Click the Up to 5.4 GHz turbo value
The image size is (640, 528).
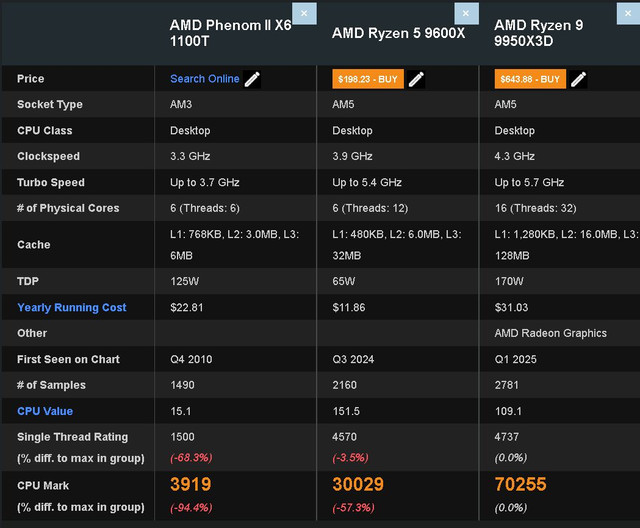coord(367,182)
